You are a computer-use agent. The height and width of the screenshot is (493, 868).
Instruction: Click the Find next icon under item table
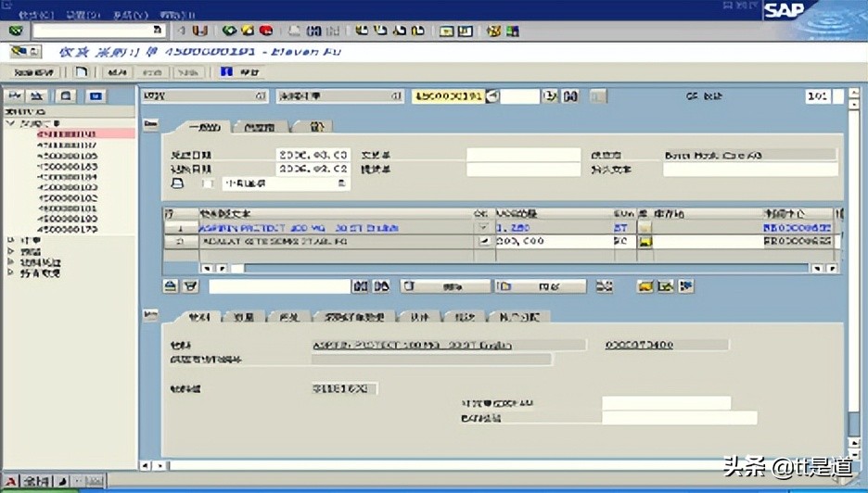[x=381, y=286]
